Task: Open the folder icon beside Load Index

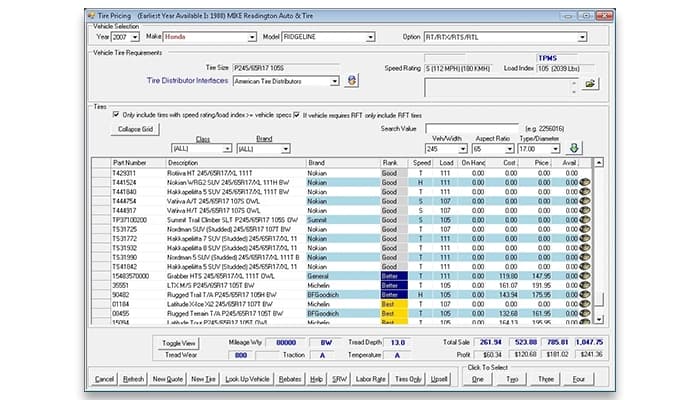Action: pyautogui.click(x=590, y=82)
